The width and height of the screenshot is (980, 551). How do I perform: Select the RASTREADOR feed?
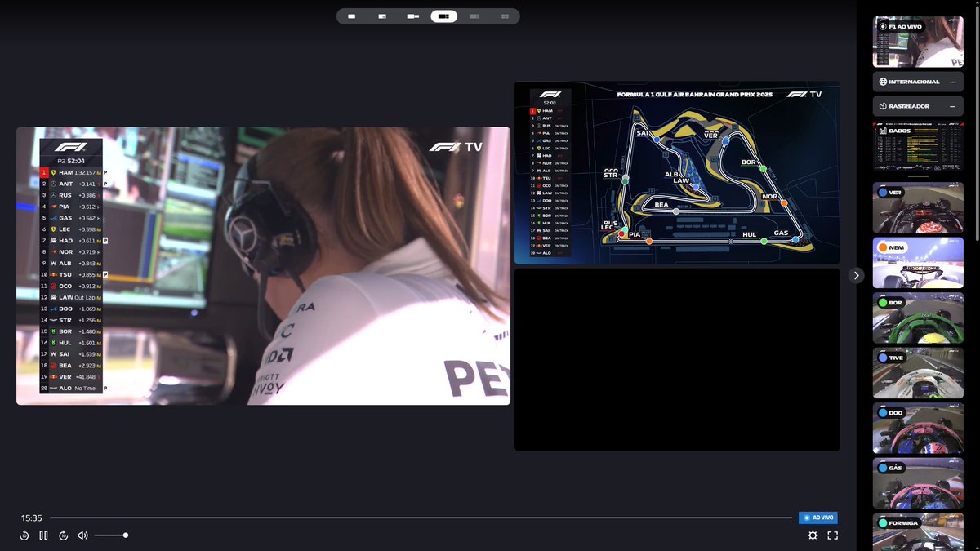(918, 106)
